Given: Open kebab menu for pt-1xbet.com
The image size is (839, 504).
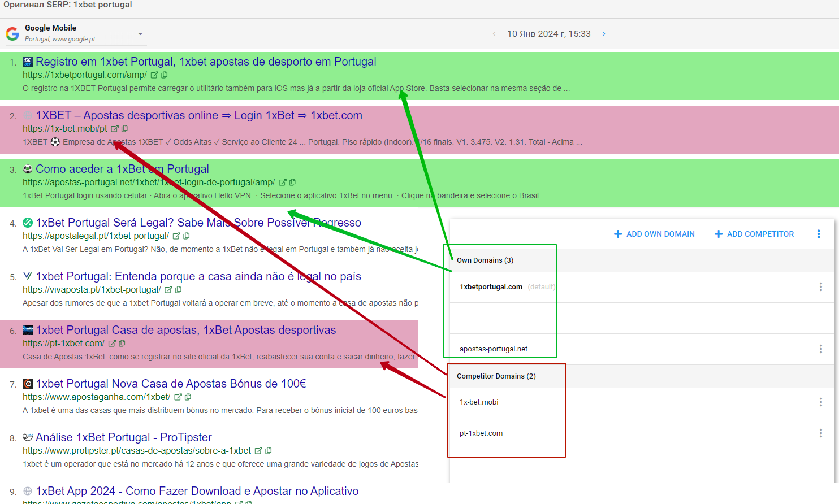Looking at the screenshot, I should point(821,433).
